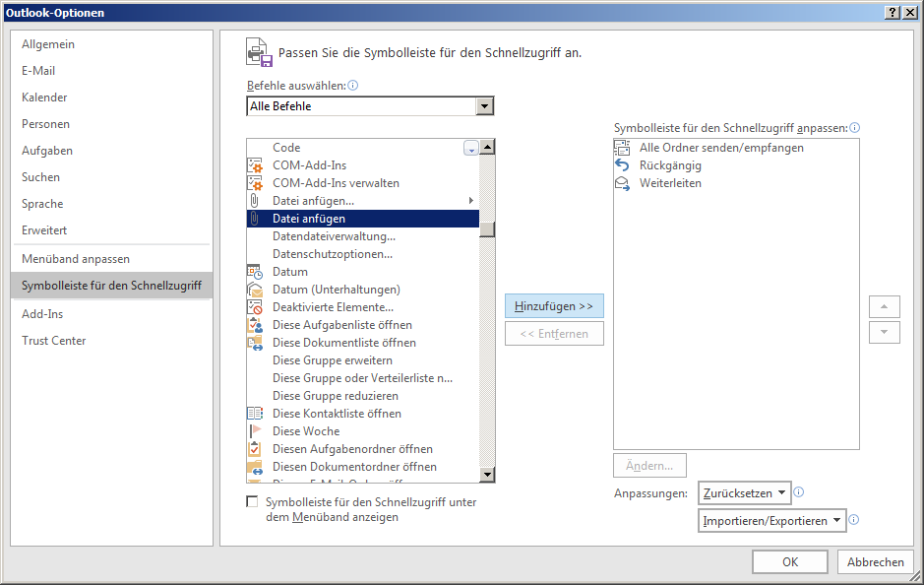
Task: Click the Ändern... button
Action: coord(649,465)
